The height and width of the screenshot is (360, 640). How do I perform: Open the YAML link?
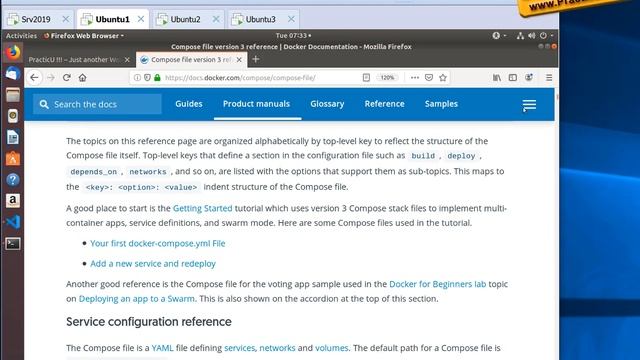point(162,348)
